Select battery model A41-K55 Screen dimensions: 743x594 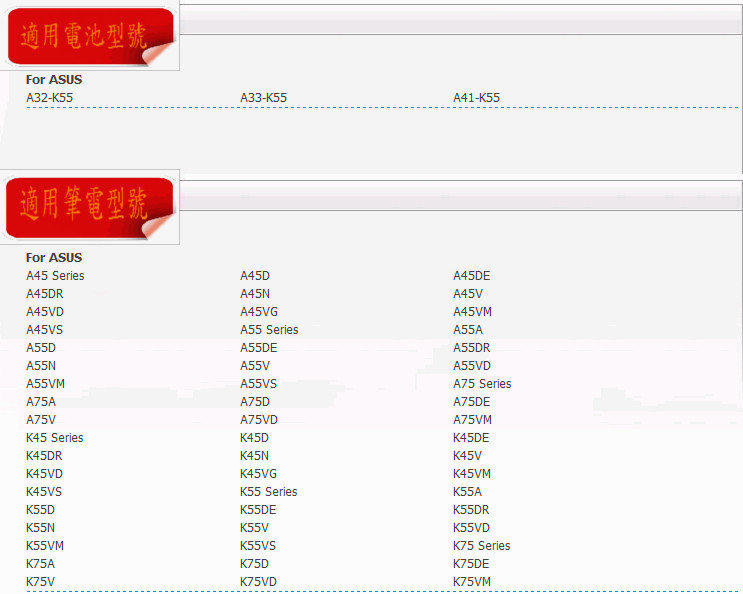pyautogui.click(x=476, y=98)
